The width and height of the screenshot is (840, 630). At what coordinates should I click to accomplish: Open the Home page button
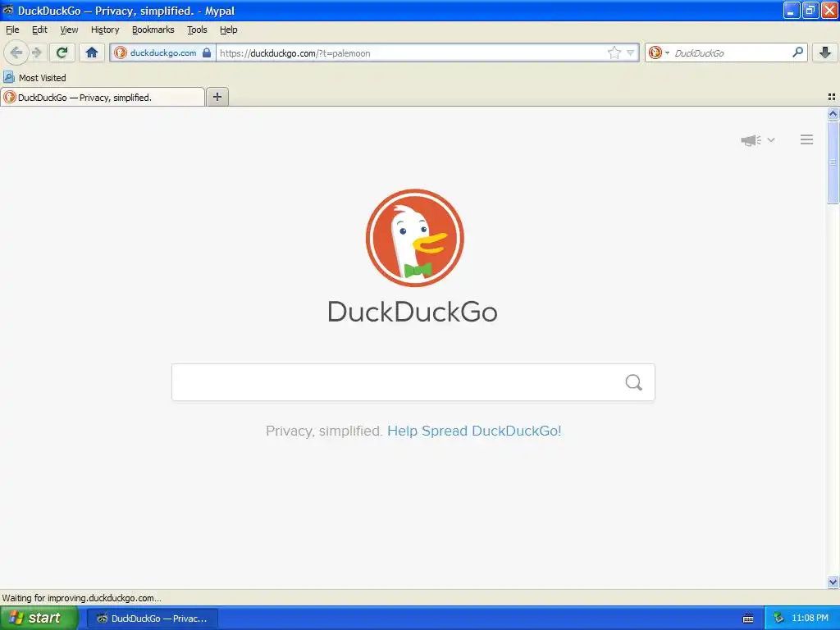(92, 52)
